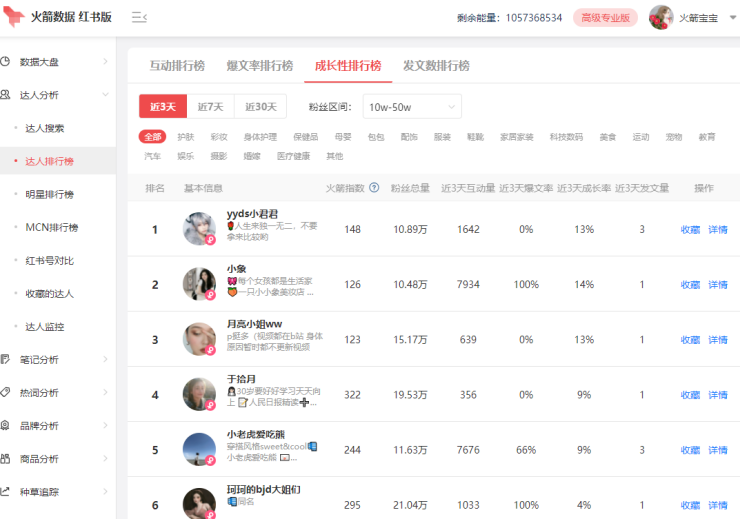The width and height of the screenshot is (740, 519).
Task: Select the 近30天 time range
Action: point(261,107)
